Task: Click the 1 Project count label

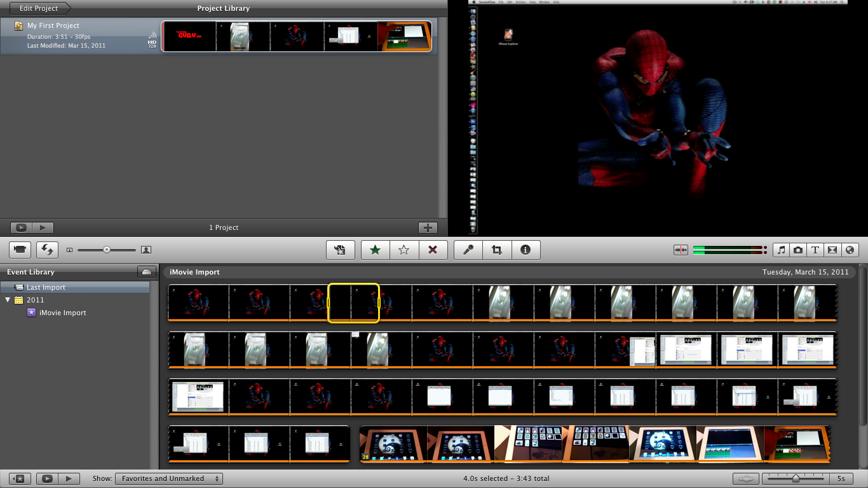Action: (x=224, y=227)
